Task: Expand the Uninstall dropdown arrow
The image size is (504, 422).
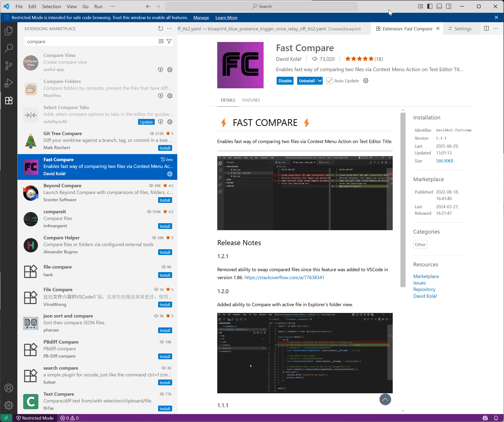Action: [x=320, y=81]
